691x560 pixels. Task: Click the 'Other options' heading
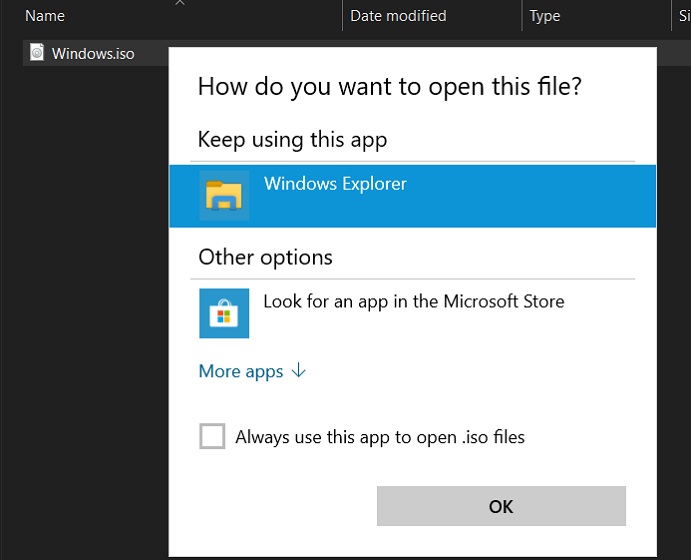265,257
